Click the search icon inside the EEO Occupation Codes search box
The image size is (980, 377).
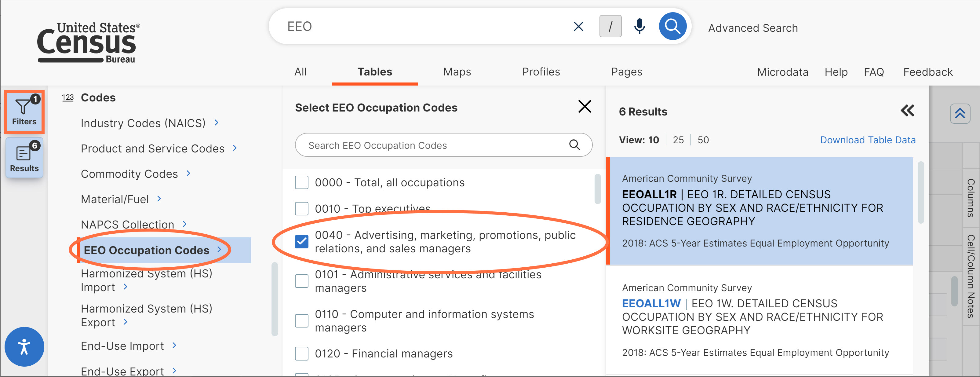tap(574, 145)
